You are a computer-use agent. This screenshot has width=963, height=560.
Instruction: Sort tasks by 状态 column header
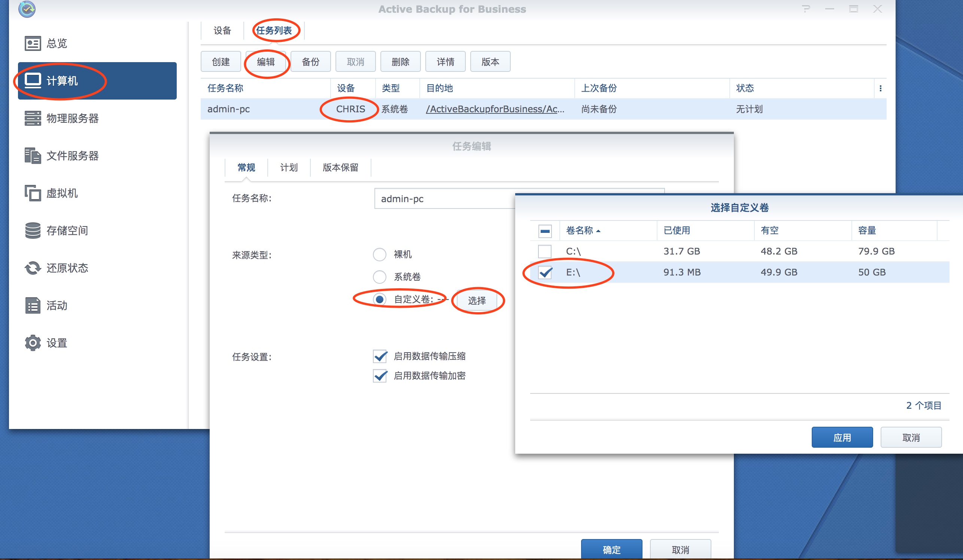tap(802, 88)
